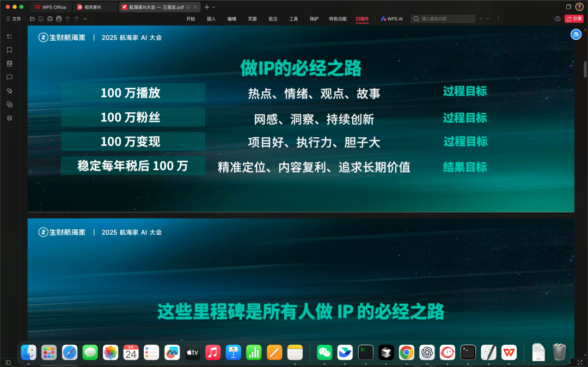This screenshot has width=588, height=367.
Task: Click the text 稳定每年税后 100 万
Action: click(133, 166)
